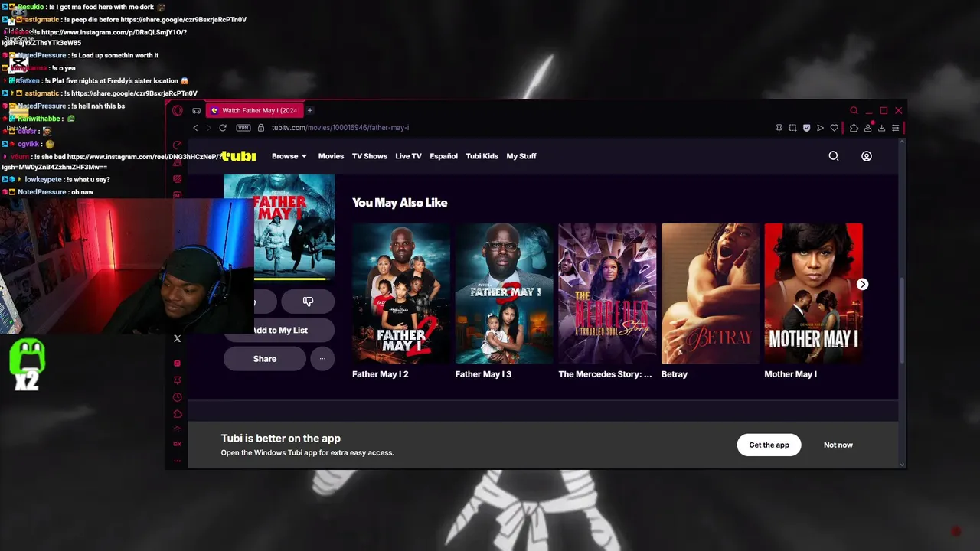980x551 pixels.
Task: Click the Share button
Action: [x=265, y=359]
